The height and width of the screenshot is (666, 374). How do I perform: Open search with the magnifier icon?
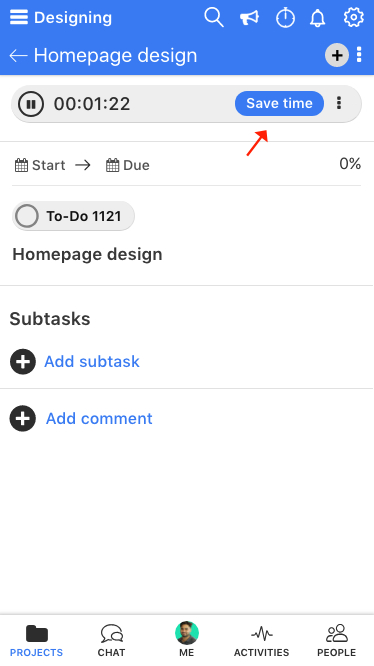pyautogui.click(x=214, y=17)
